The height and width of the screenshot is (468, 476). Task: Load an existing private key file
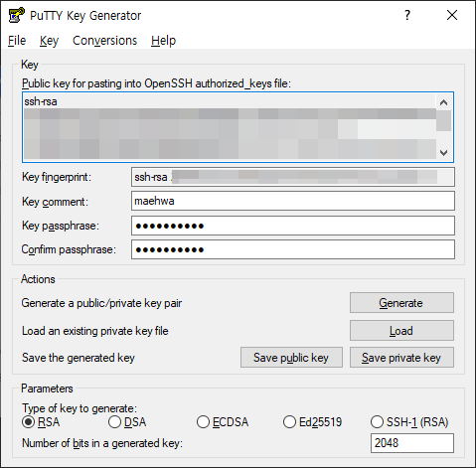401,330
